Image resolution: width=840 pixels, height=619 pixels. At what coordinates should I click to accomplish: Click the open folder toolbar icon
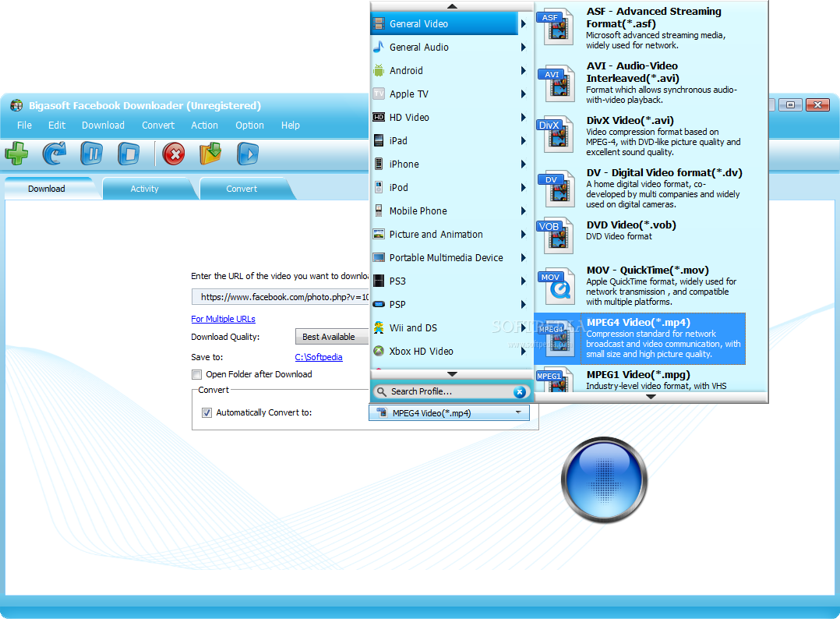210,154
